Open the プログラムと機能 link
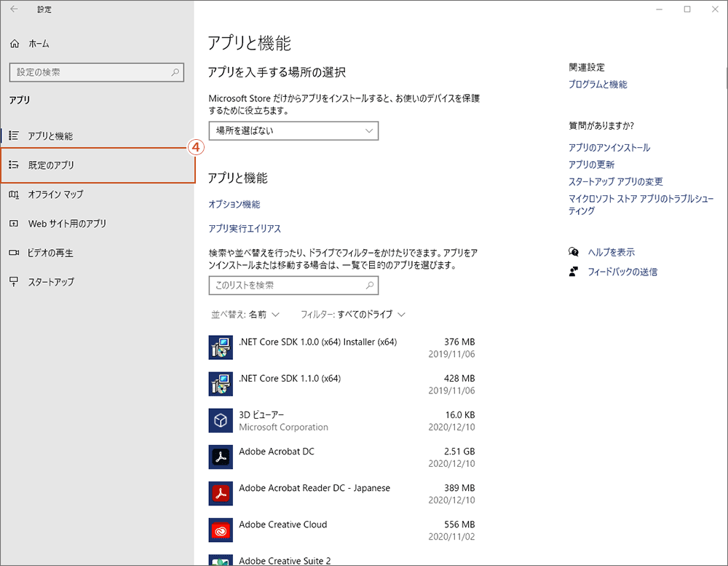 (x=598, y=84)
